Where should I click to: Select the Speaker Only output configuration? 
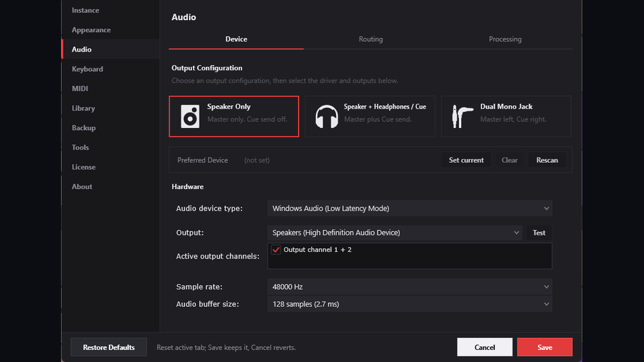click(x=233, y=116)
